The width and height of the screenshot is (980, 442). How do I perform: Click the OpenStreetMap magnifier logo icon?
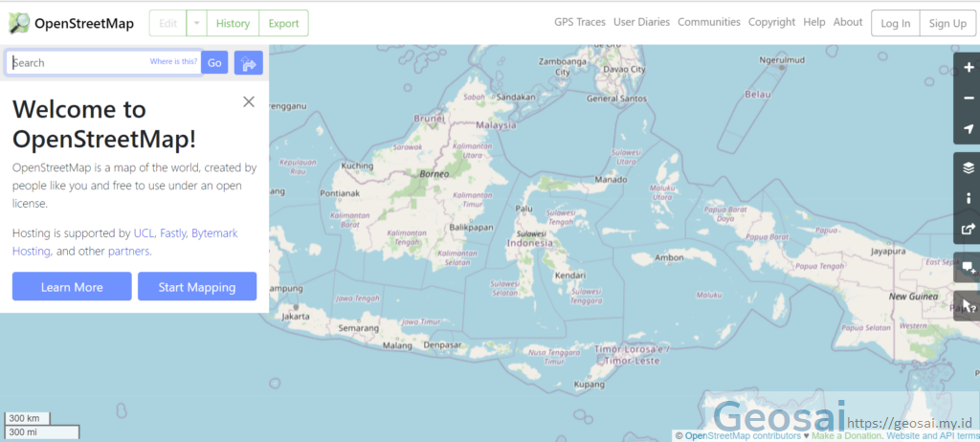pyautogui.click(x=19, y=23)
